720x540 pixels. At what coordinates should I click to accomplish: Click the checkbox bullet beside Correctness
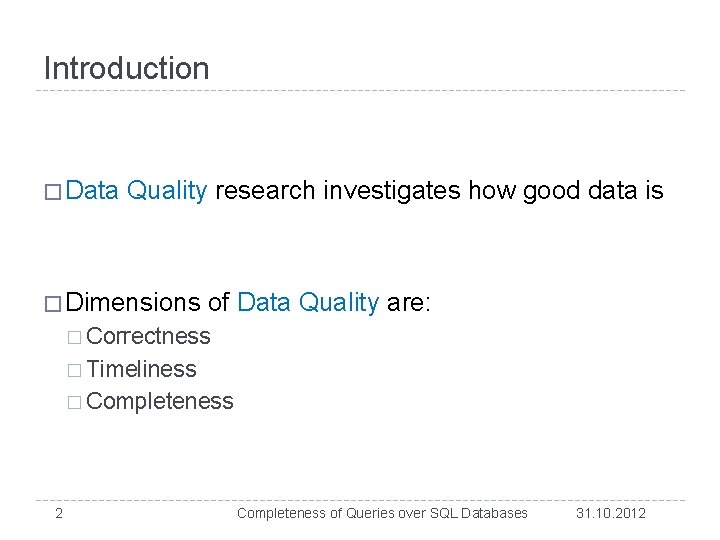tap(74, 338)
